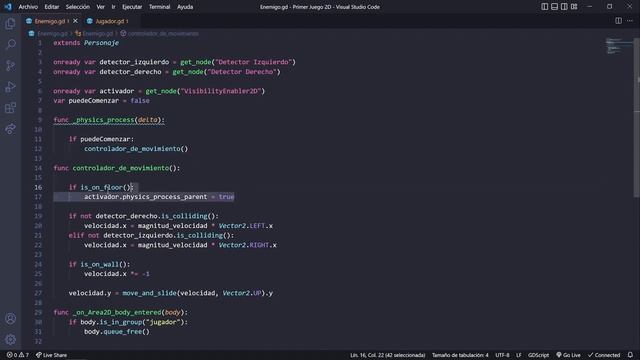Viewport: 640px width, 360px height.
Task: Start Live Share from status bar
Action: (x=51, y=355)
